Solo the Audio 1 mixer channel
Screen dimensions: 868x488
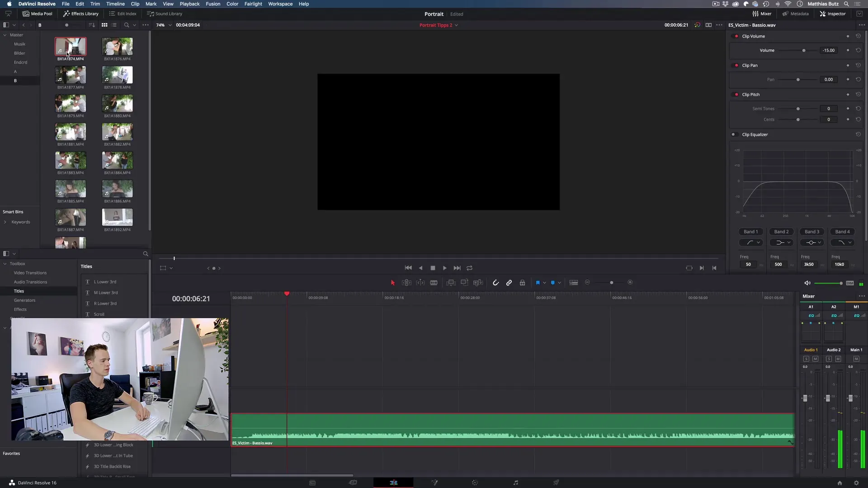806,359
